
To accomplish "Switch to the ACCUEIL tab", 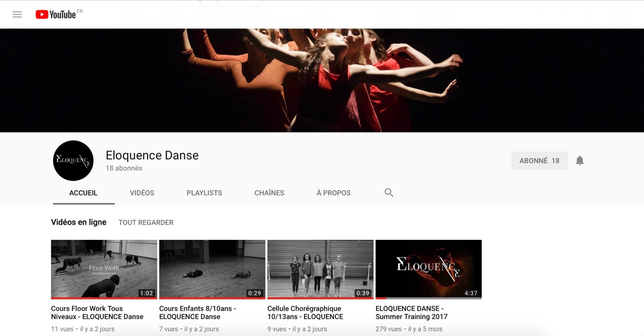I will click(83, 193).
